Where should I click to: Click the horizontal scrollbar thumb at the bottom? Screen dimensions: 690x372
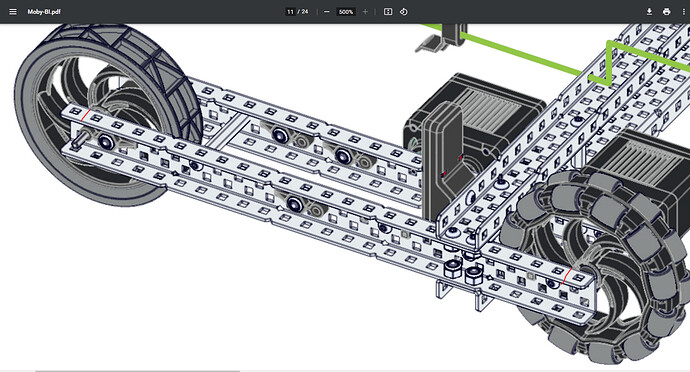pos(137,371)
